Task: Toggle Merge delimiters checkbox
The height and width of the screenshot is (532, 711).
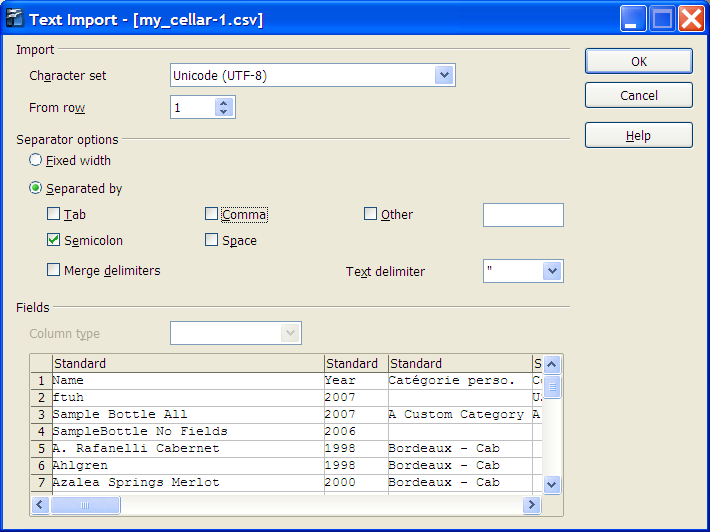Action: click(54, 270)
